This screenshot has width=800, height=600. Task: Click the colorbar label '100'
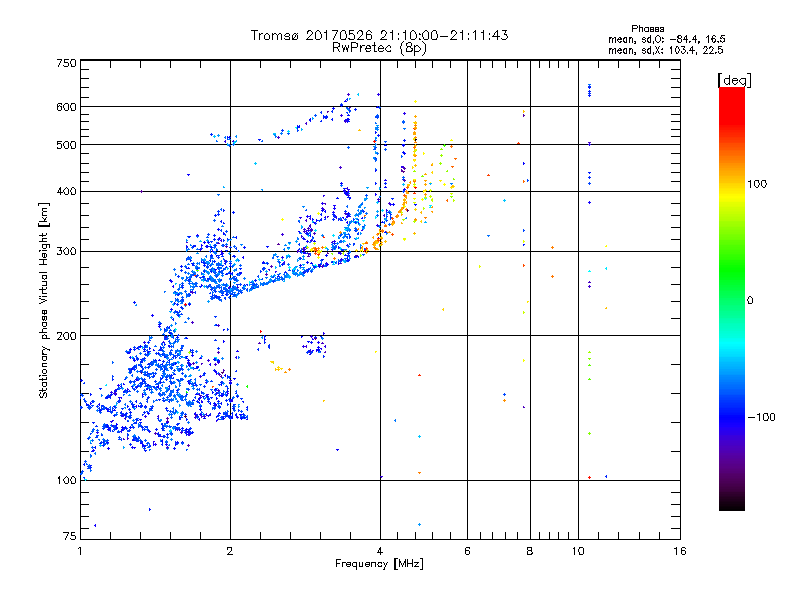click(x=757, y=184)
